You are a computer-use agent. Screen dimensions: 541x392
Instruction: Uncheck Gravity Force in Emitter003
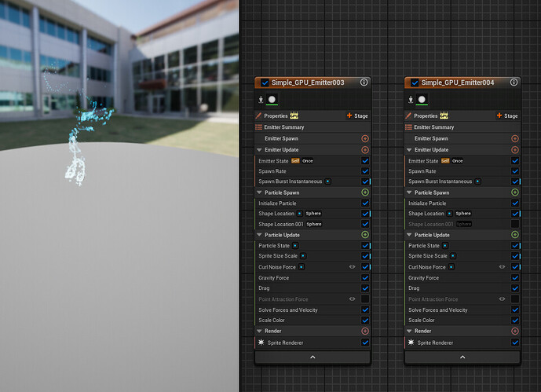click(365, 277)
